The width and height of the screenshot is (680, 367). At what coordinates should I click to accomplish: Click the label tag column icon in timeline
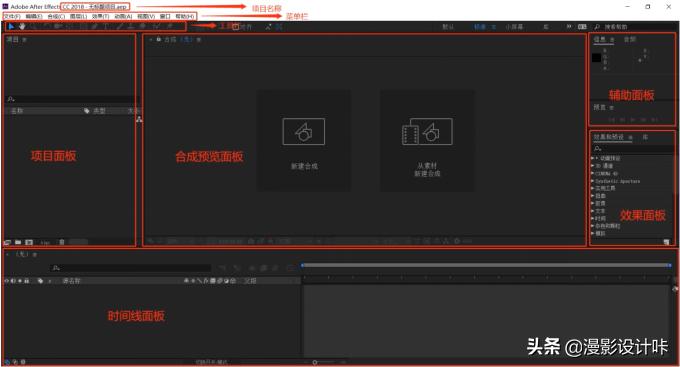tap(40, 281)
